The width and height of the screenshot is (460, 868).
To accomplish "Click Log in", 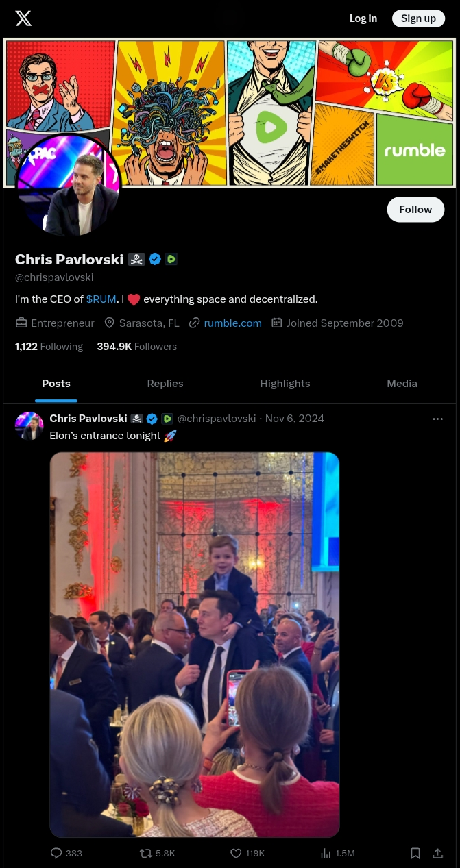I will point(363,18).
